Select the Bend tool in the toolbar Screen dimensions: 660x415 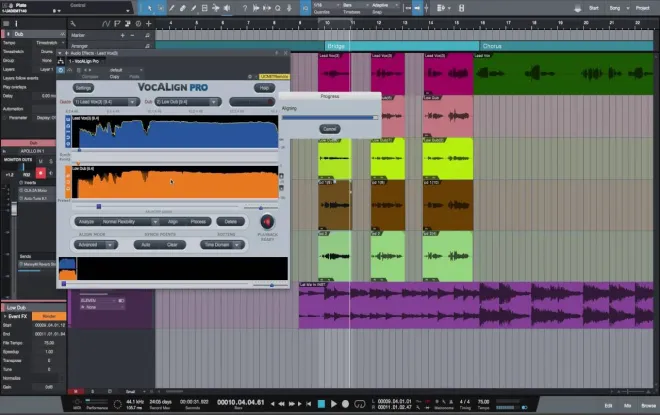(x=216, y=8)
